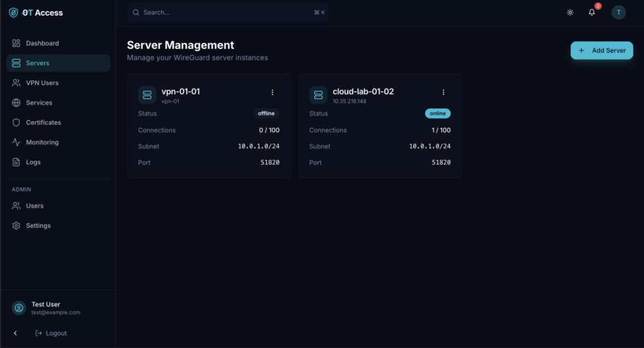Open VPN Users in the sidebar
This screenshot has height=348, width=644.
click(42, 83)
